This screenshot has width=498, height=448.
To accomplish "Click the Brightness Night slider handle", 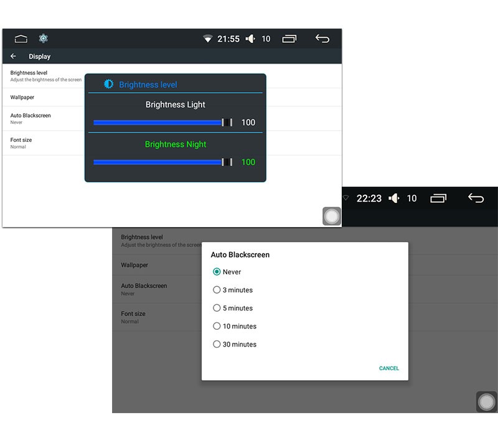I will pyautogui.click(x=227, y=162).
